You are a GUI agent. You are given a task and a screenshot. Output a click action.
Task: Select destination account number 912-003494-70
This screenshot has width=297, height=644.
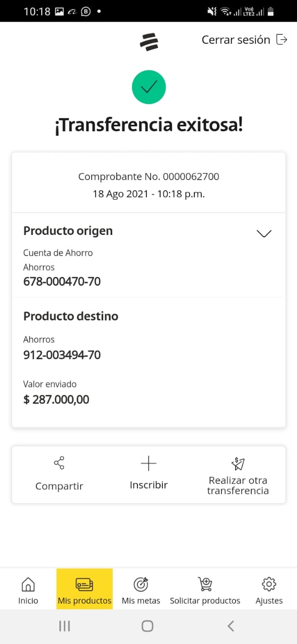62,355
